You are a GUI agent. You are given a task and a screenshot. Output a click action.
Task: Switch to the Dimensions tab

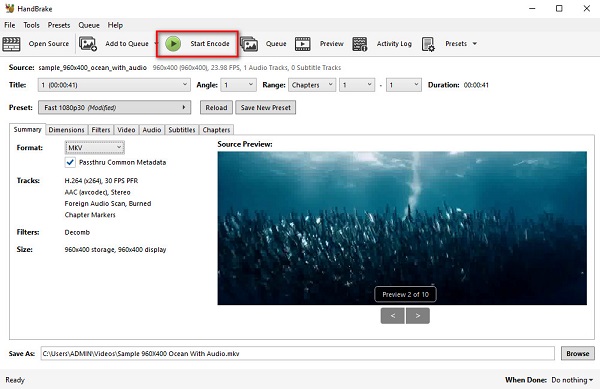pos(67,130)
